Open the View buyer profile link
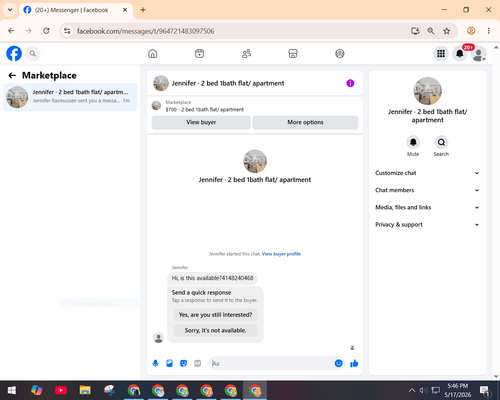500x400 pixels. coord(281,254)
